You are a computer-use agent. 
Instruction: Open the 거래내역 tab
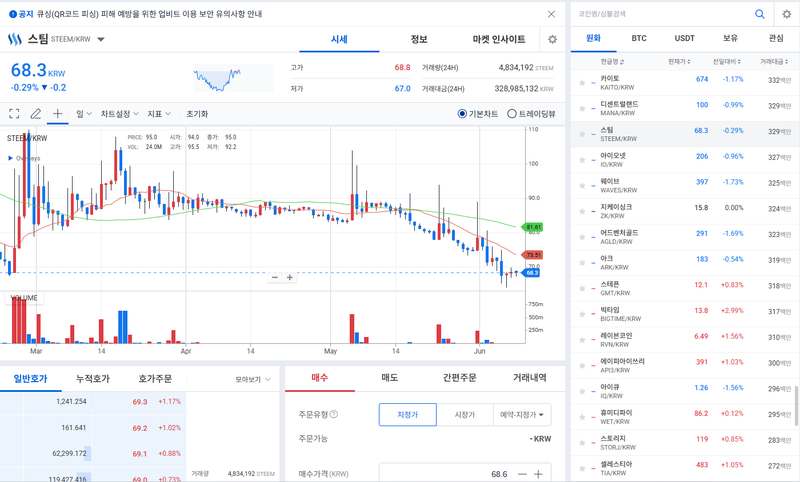pyautogui.click(x=529, y=377)
